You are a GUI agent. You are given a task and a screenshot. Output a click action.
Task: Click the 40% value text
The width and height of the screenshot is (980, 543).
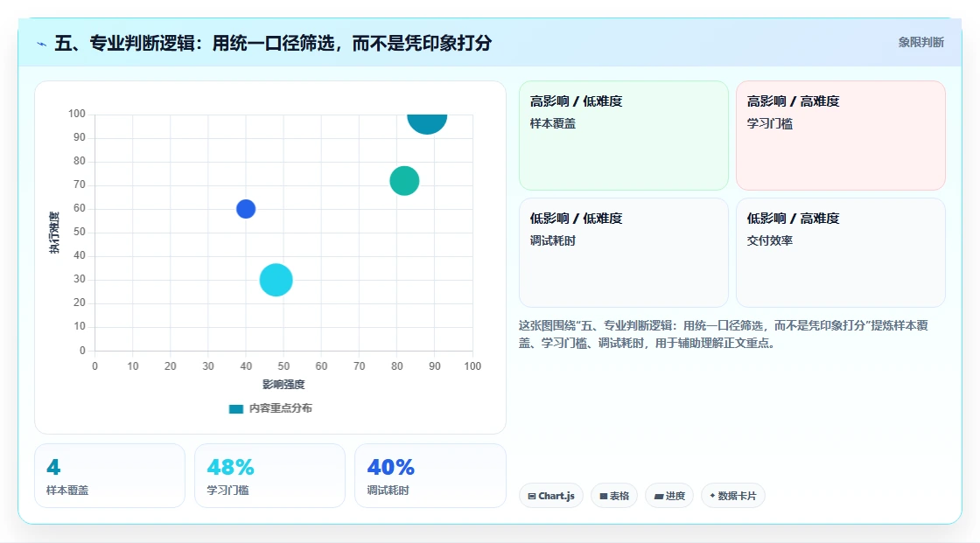point(390,467)
